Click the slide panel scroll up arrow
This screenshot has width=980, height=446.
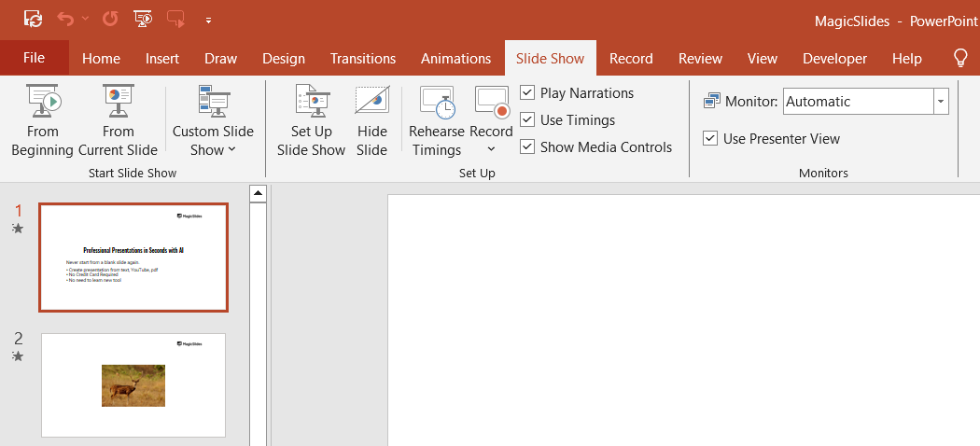tap(259, 193)
